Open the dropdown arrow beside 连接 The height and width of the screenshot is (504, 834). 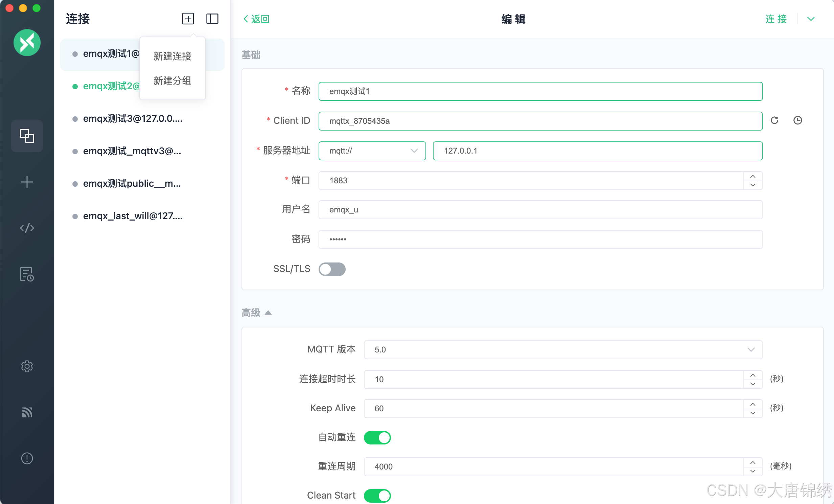tap(811, 19)
